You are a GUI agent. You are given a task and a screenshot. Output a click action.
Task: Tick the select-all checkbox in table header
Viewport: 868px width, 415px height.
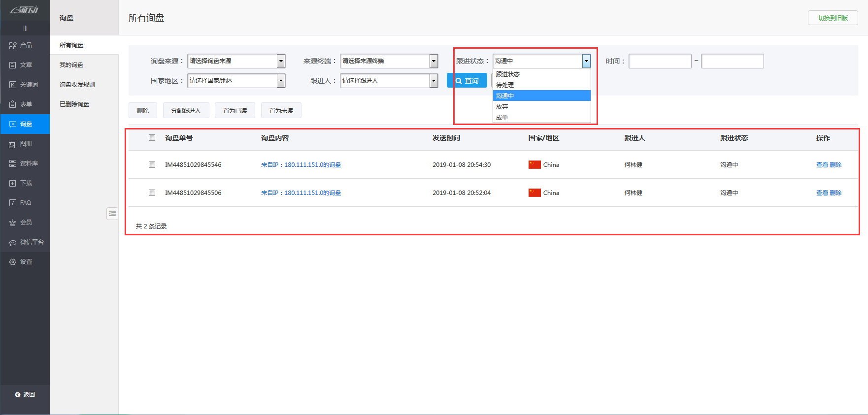[x=152, y=138]
